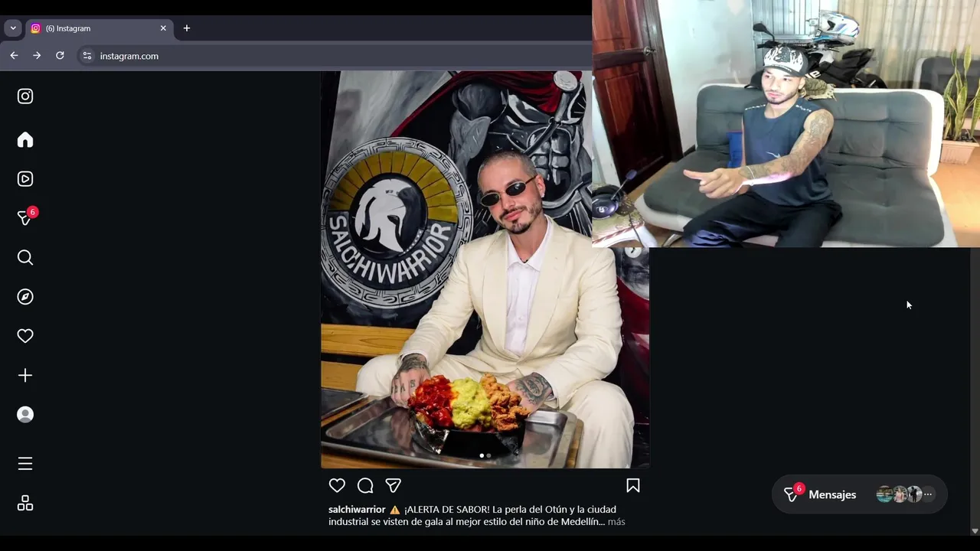This screenshot has height=551, width=980.
Task: Open the Mensajes floating button
Action: coord(860,494)
